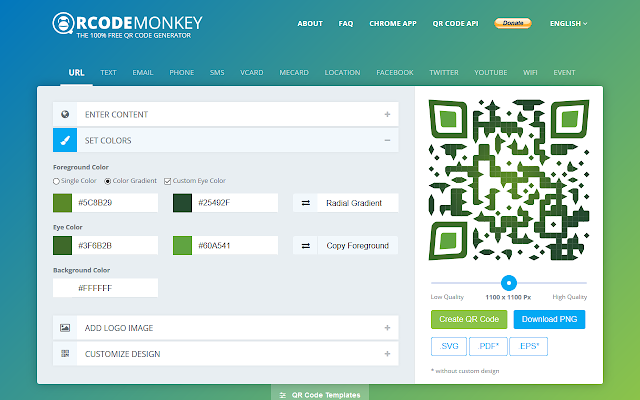Viewport: 640px width, 400px height.
Task: Switch to the EMAIL tab
Action: (143, 73)
